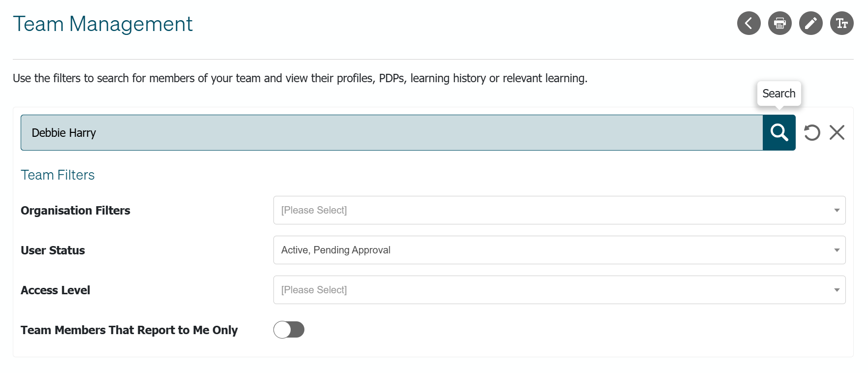Clear the search with the X icon
This screenshot has width=868, height=373.
[x=837, y=132]
